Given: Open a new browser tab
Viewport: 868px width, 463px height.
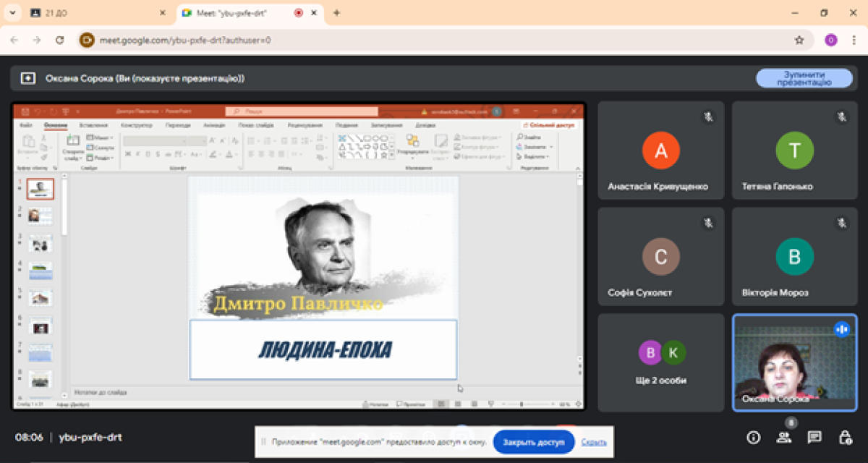Looking at the screenshot, I should point(336,13).
